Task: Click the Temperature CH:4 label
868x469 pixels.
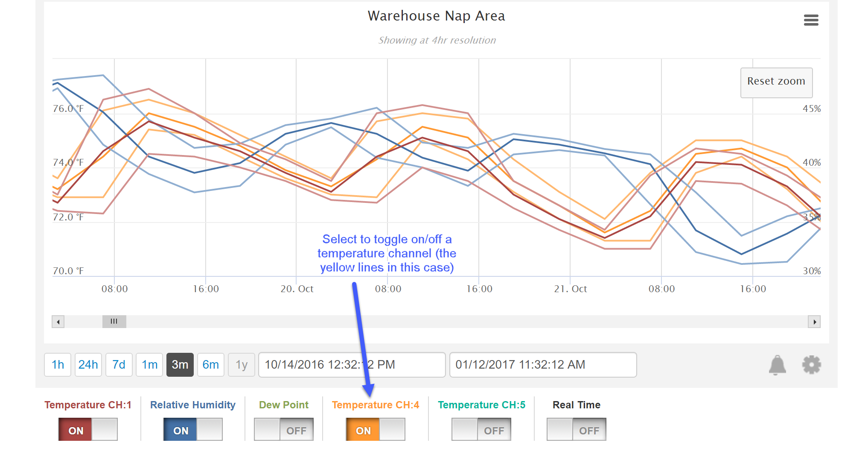Action: (376, 405)
